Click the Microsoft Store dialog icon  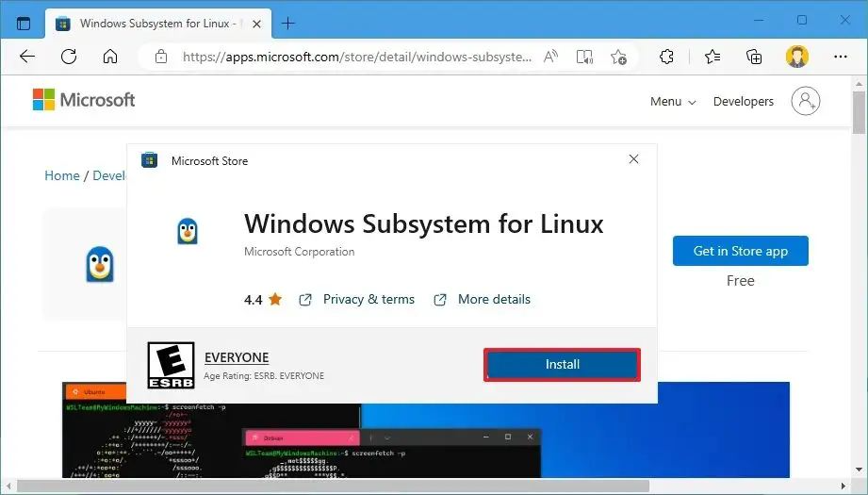[150, 160]
